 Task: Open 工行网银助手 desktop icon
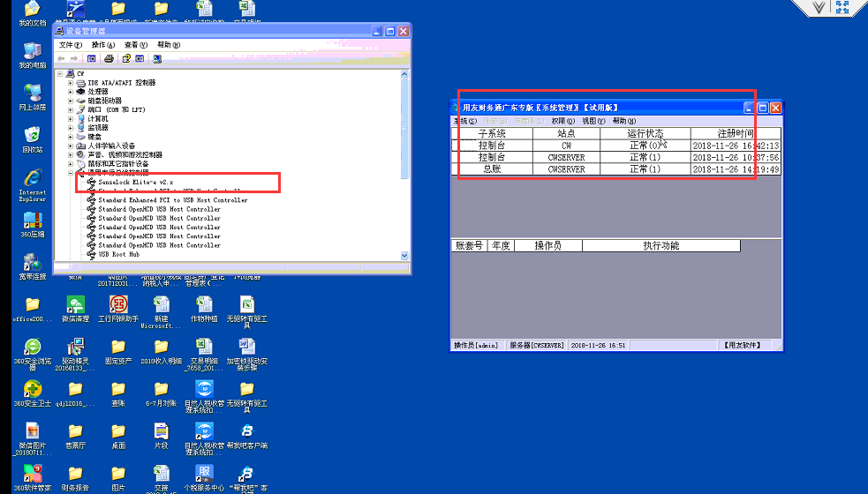coord(118,309)
